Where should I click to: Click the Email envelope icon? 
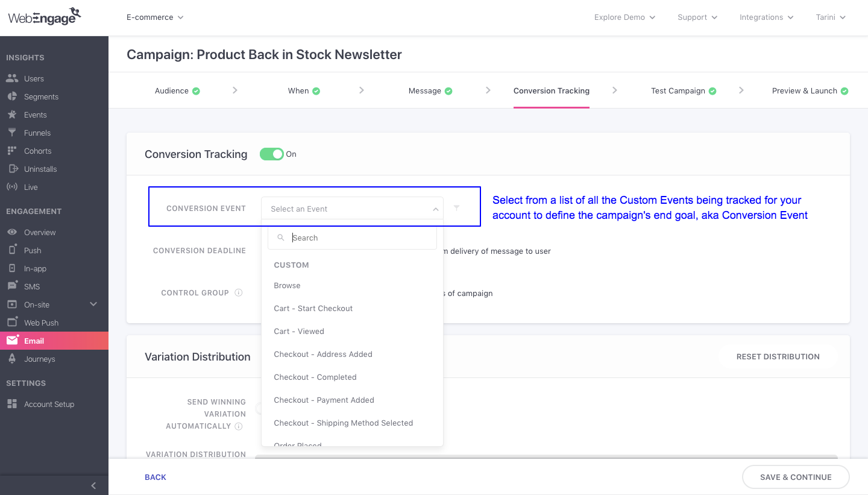[12, 341]
